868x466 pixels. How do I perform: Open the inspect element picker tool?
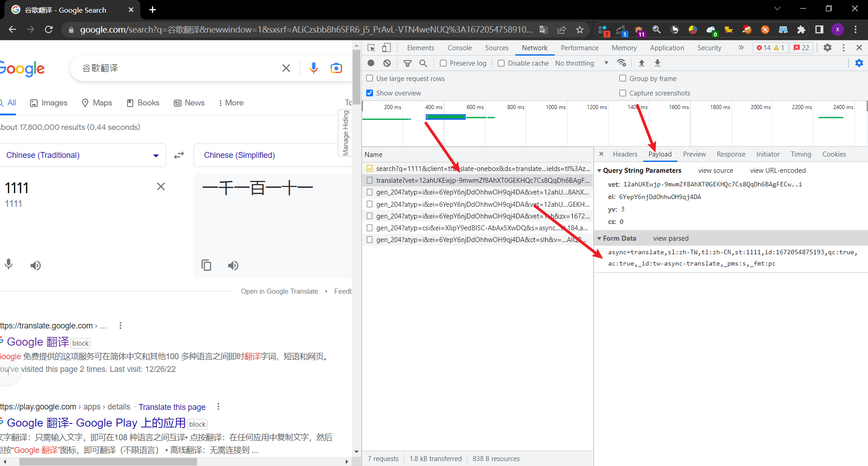pyautogui.click(x=371, y=48)
